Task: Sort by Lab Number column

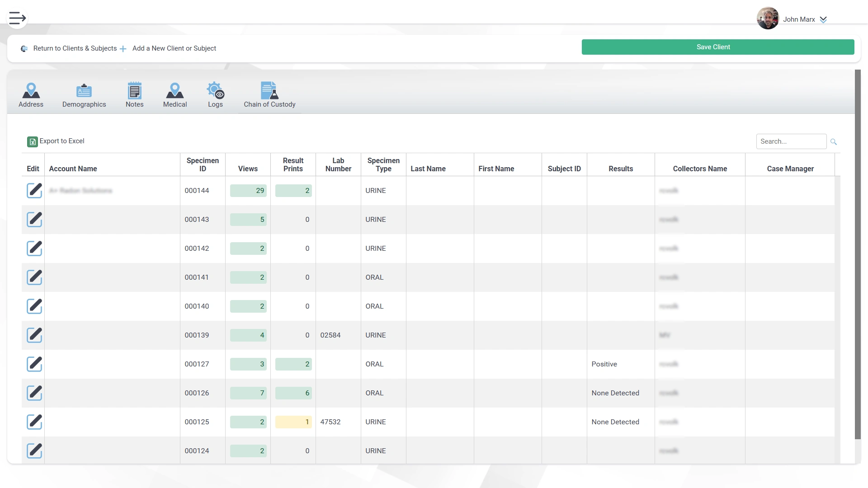Action: tap(338, 164)
